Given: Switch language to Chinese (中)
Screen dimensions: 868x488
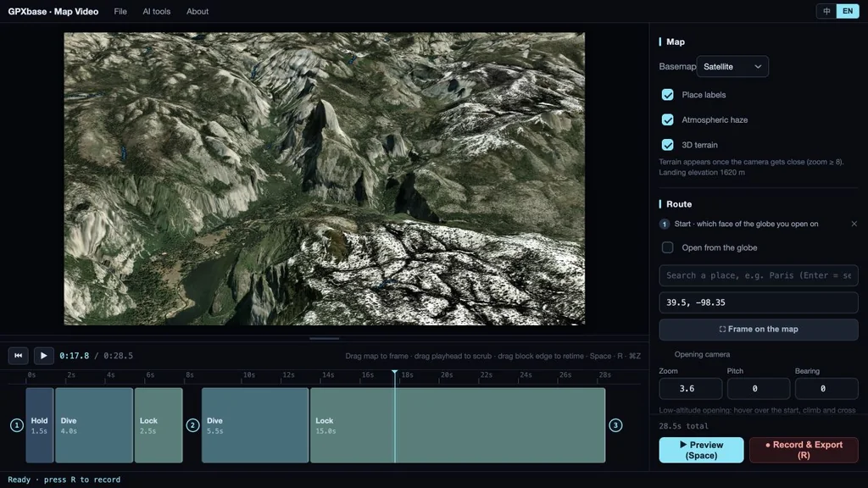Looking at the screenshot, I should (826, 11).
